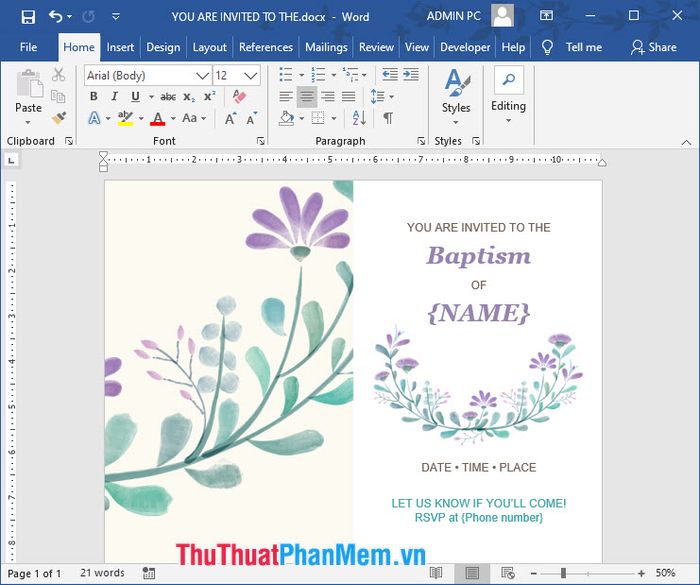This screenshot has height=585, width=700.
Task: Click the Share button
Action: pos(653,47)
